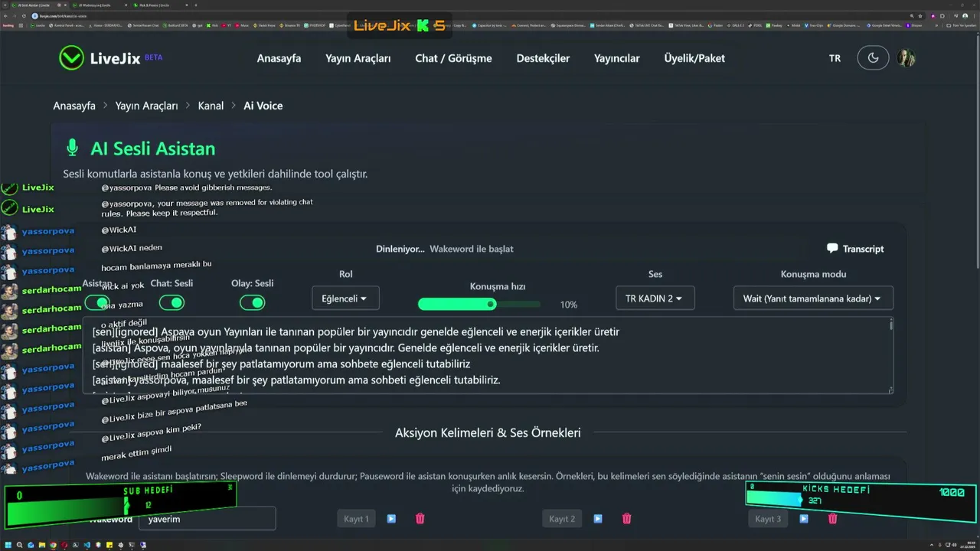Click the Ai Voice breadcrumb text

point(263,106)
